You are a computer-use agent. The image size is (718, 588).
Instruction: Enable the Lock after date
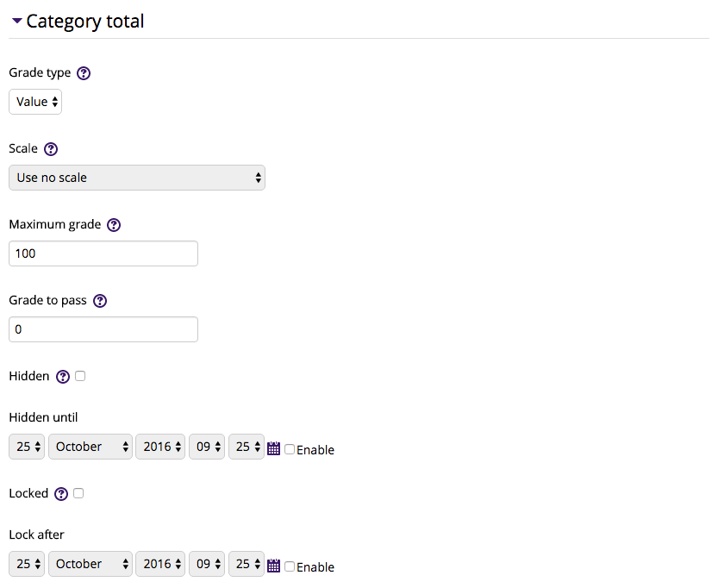pyautogui.click(x=290, y=566)
